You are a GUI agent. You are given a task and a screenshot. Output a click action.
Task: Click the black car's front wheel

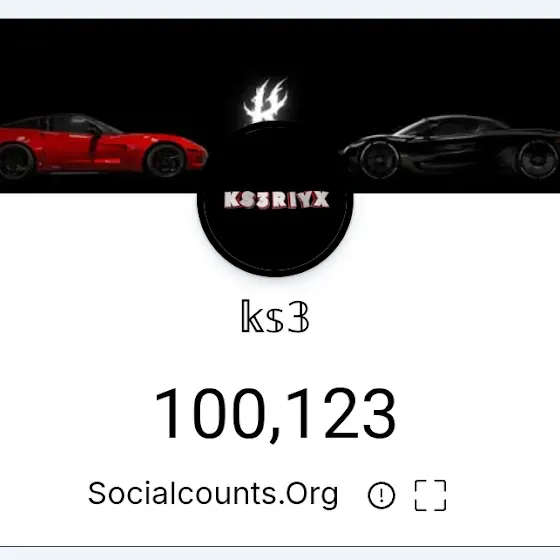point(379,160)
